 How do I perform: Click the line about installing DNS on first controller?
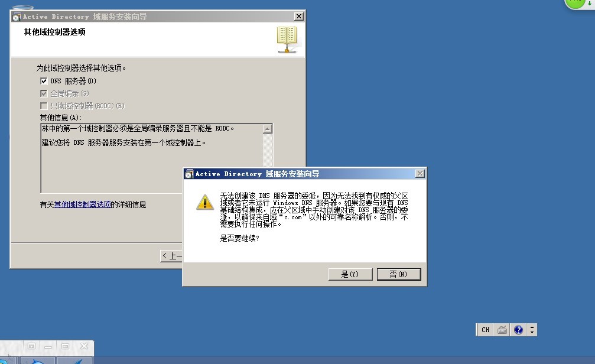pyautogui.click(x=123, y=143)
